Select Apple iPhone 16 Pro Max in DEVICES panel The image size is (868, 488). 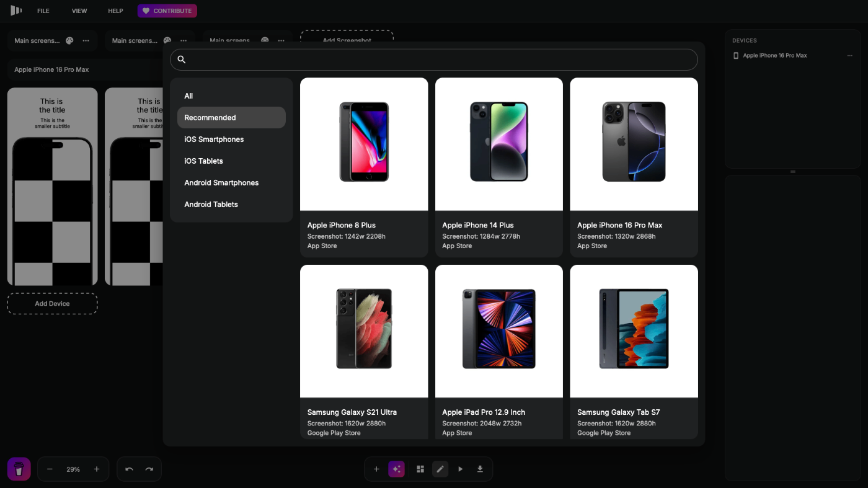(x=775, y=56)
